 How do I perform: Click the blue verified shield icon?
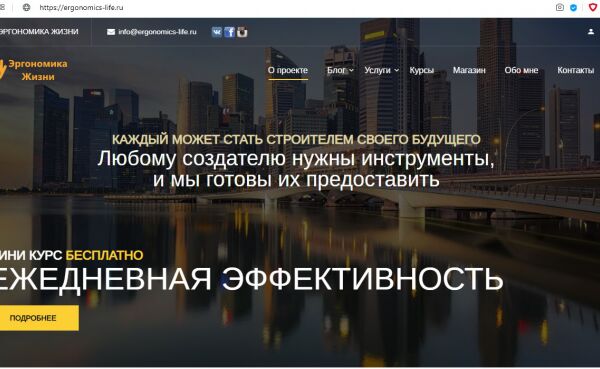(x=573, y=7)
